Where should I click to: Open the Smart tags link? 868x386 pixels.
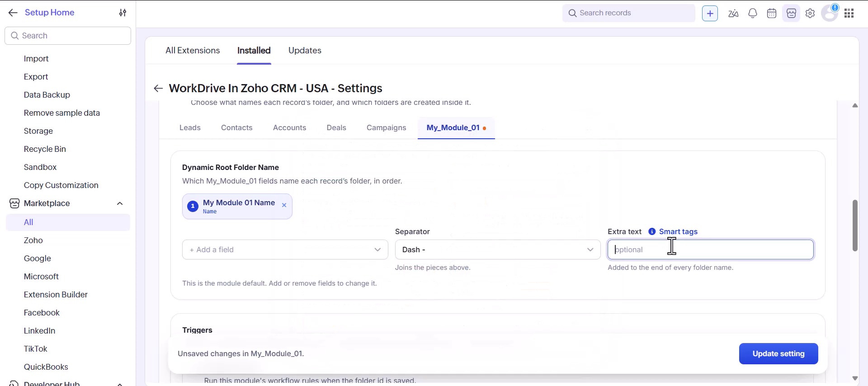click(x=678, y=231)
